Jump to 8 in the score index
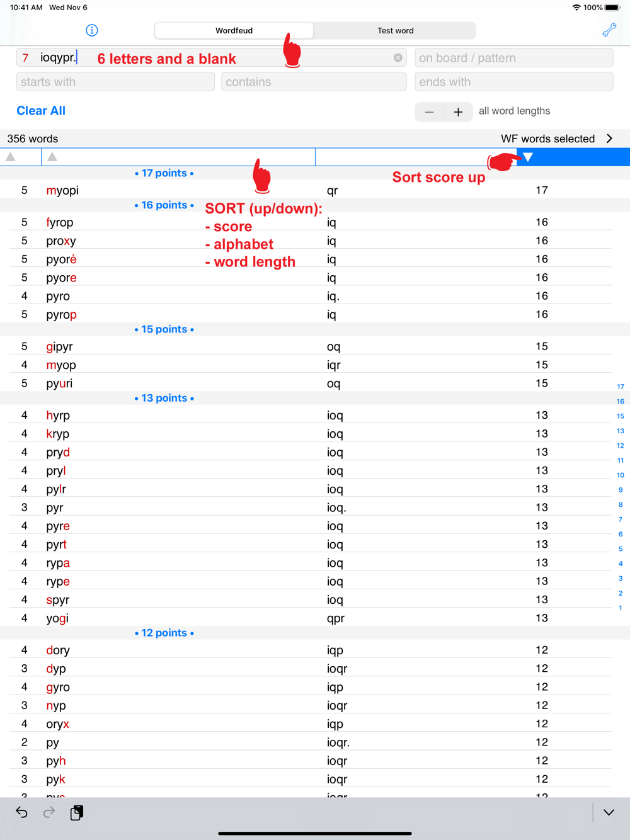The height and width of the screenshot is (840, 630). pos(621,504)
